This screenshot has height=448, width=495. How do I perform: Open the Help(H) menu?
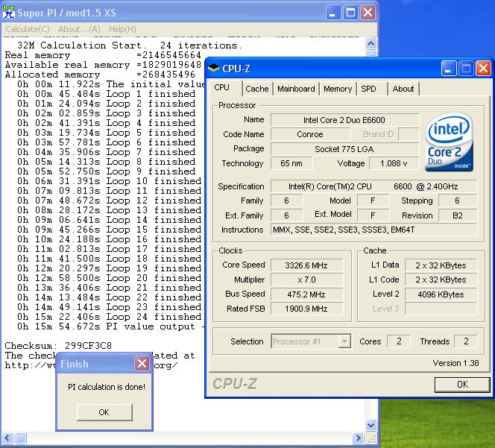(x=122, y=29)
